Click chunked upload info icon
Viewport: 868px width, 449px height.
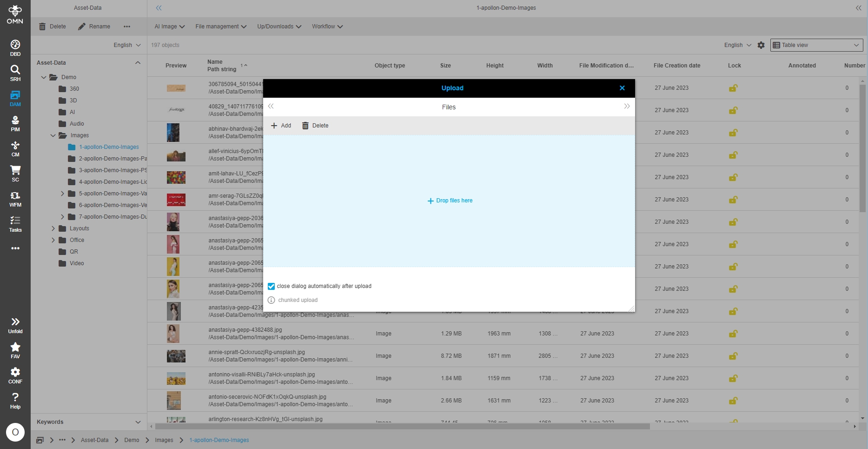coord(272,300)
